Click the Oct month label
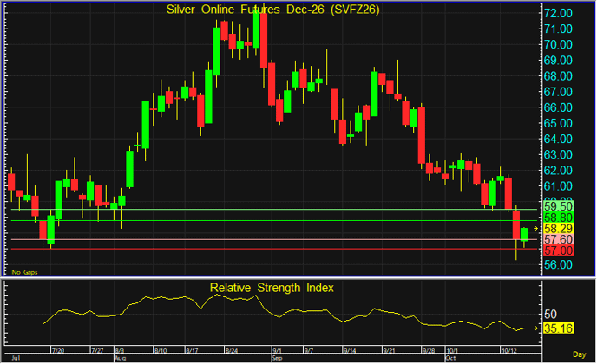 pyautogui.click(x=450, y=358)
